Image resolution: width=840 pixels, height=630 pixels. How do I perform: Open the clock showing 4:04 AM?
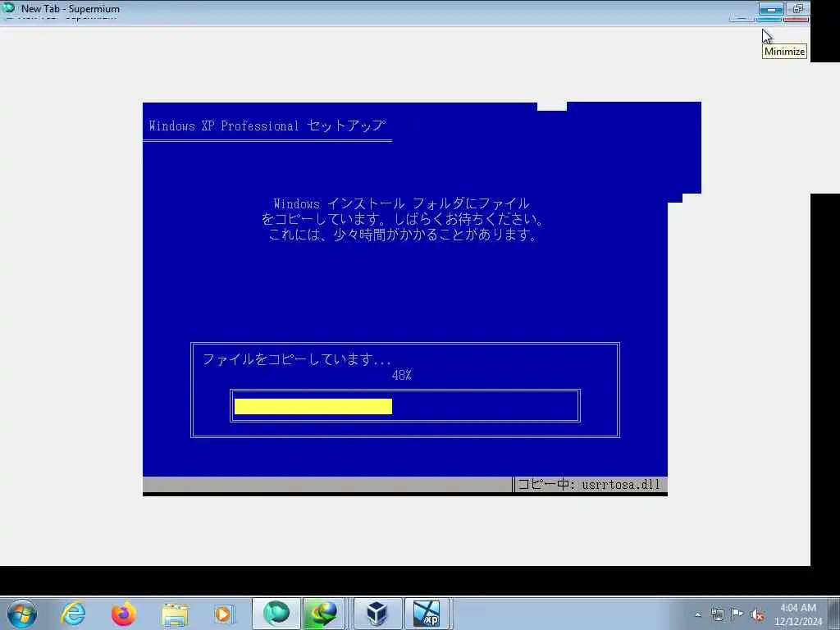pos(797,614)
